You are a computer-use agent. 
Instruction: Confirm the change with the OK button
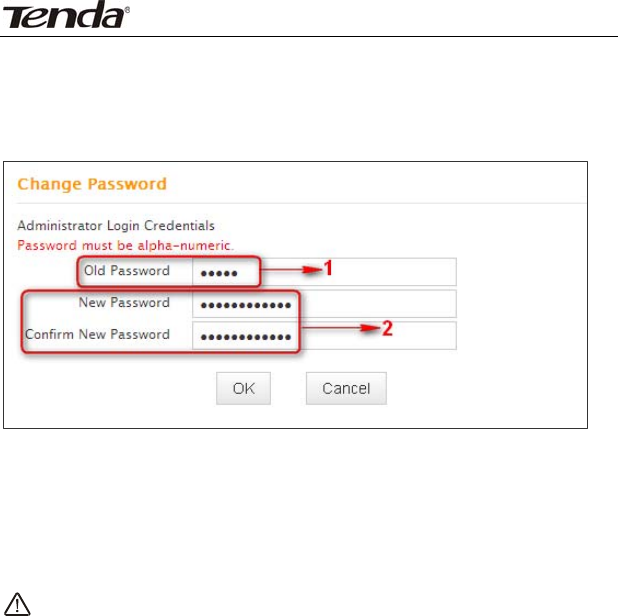[x=243, y=388]
